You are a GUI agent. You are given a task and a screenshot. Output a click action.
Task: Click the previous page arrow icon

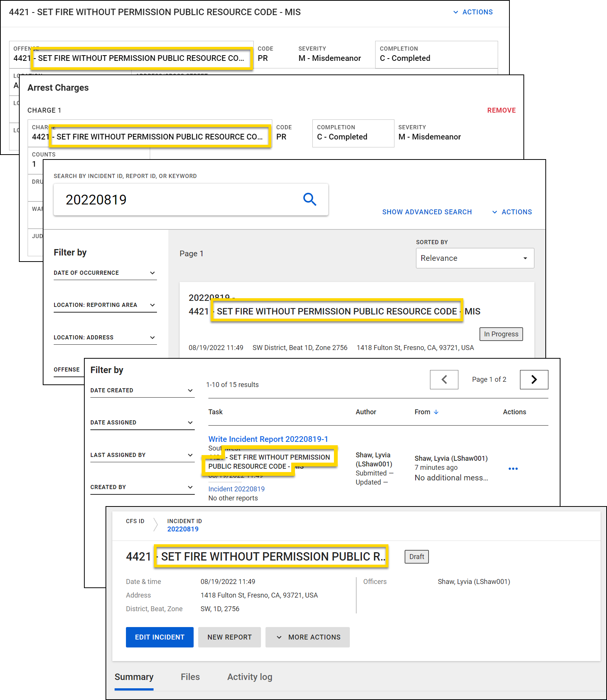pyautogui.click(x=444, y=379)
